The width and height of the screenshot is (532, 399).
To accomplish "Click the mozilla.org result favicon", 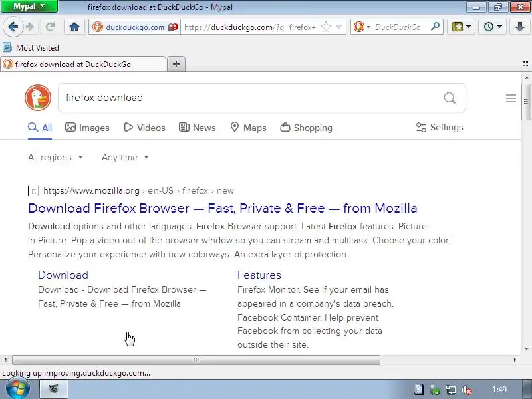I will (x=33, y=191).
